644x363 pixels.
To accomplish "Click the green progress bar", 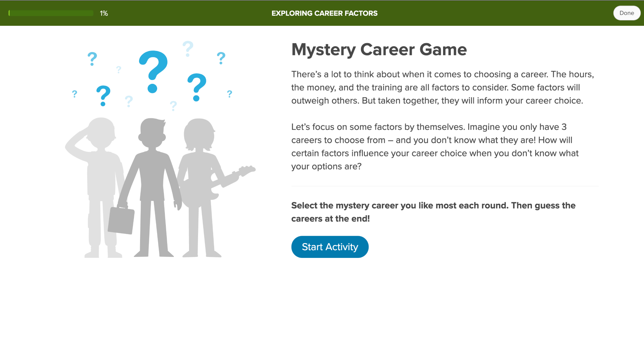I will point(51,13).
